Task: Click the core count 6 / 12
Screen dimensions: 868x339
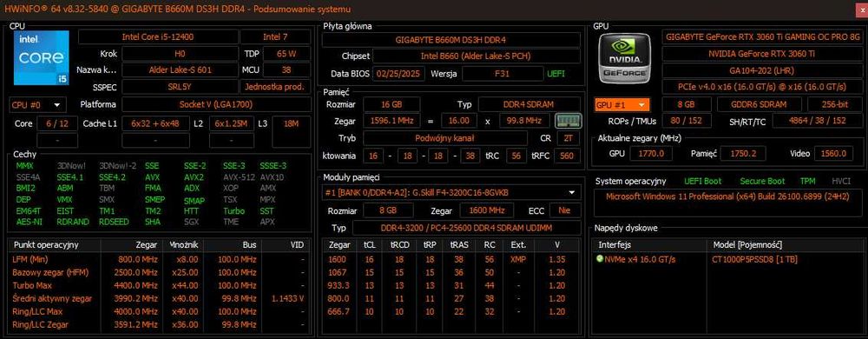Action: click(x=57, y=123)
